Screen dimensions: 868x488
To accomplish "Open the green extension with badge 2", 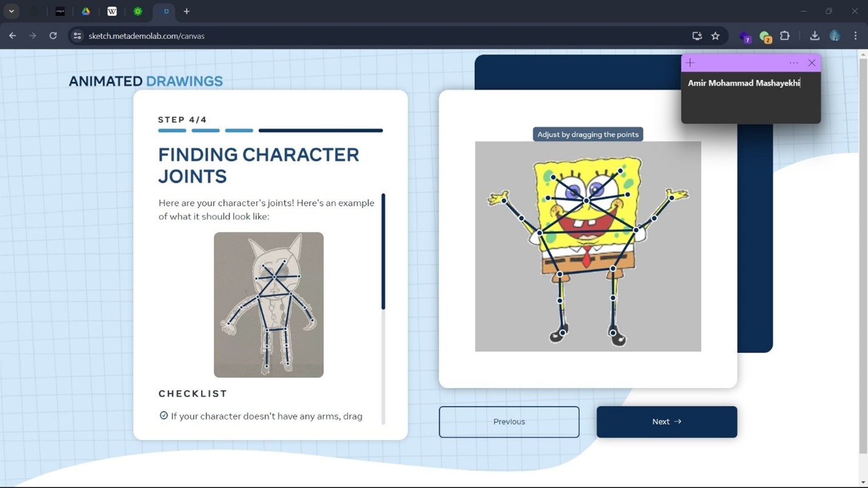I will [765, 36].
